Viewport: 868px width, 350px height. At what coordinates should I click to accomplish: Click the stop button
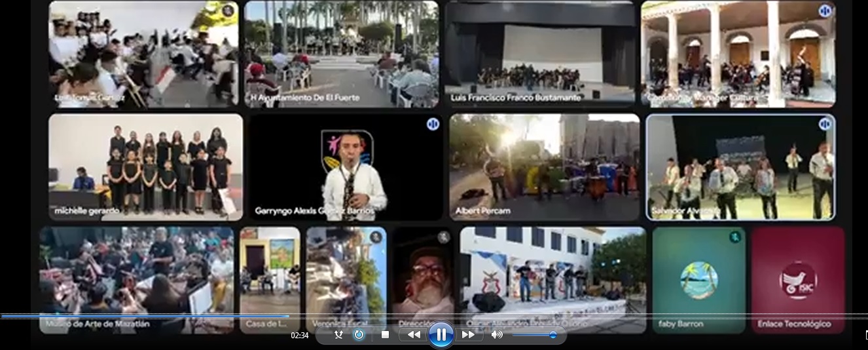tap(385, 335)
